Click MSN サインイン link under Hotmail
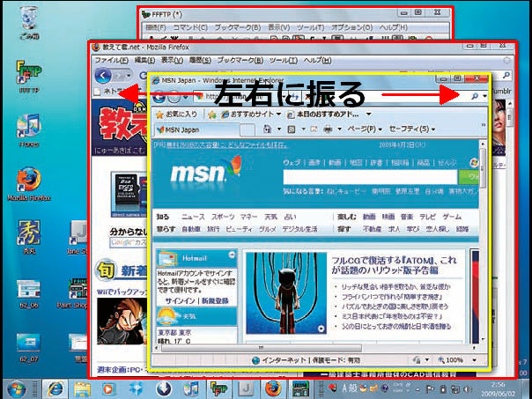This screenshot has height=399, width=532. point(181,301)
